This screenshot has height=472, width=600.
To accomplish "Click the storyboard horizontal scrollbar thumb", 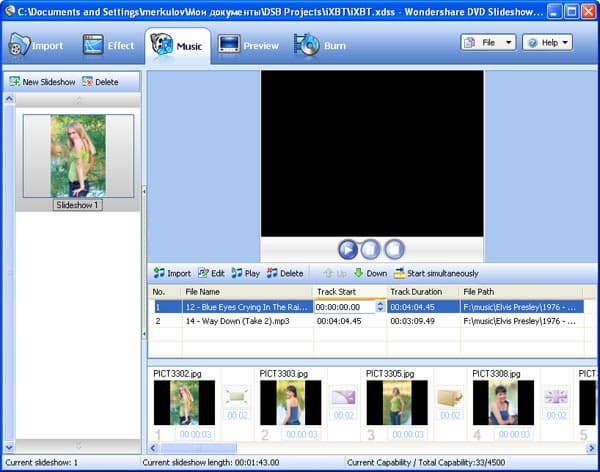I will [198, 448].
